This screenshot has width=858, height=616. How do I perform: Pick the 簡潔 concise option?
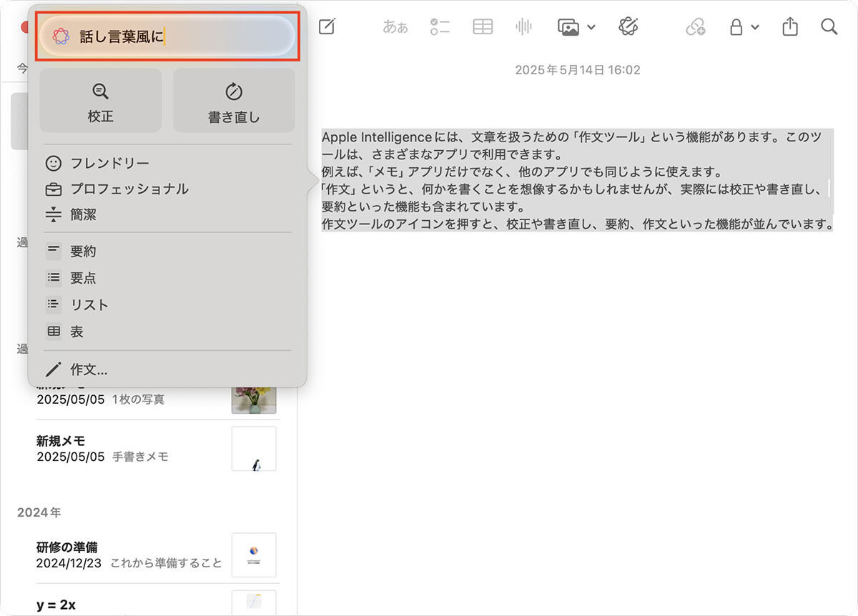point(71,214)
